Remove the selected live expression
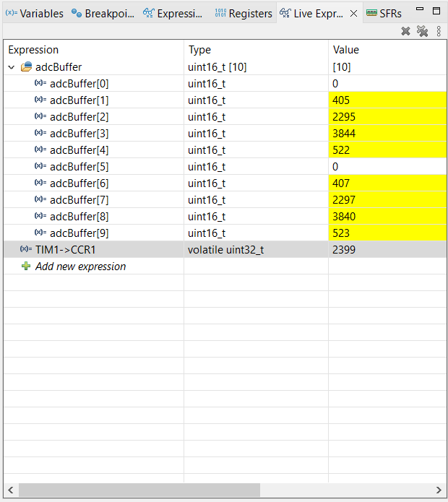This screenshot has width=448, height=502. pyautogui.click(x=406, y=31)
